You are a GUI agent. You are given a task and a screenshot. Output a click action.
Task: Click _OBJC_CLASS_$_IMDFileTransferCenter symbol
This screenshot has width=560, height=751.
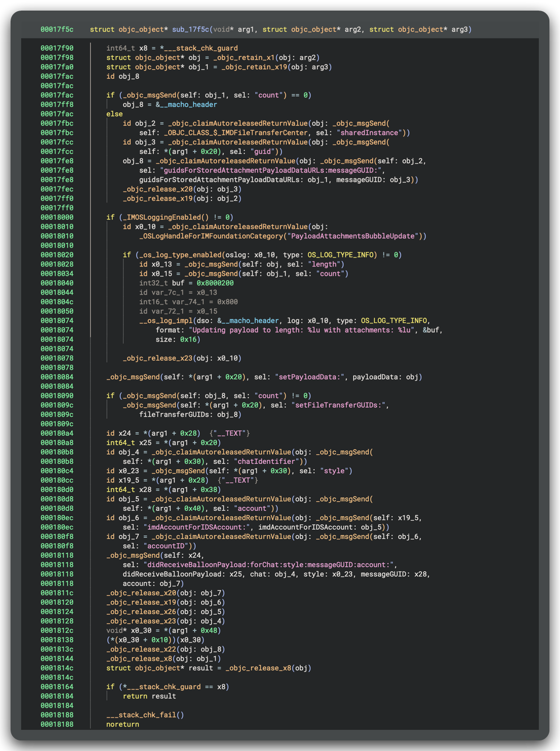tap(236, 133)
